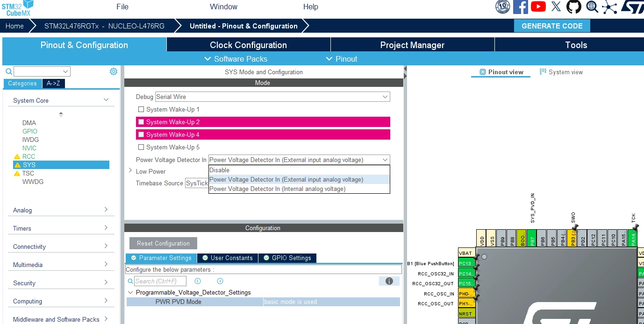The image size is (644, 324).
Task: Click the ST community network icon
Action: pos(609,7)
